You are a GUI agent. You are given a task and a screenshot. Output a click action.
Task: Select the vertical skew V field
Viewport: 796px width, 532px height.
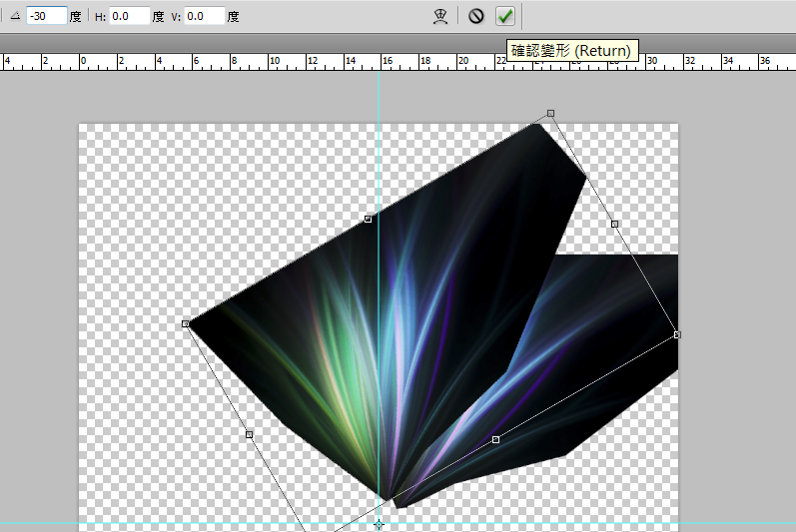pos(204,16)
